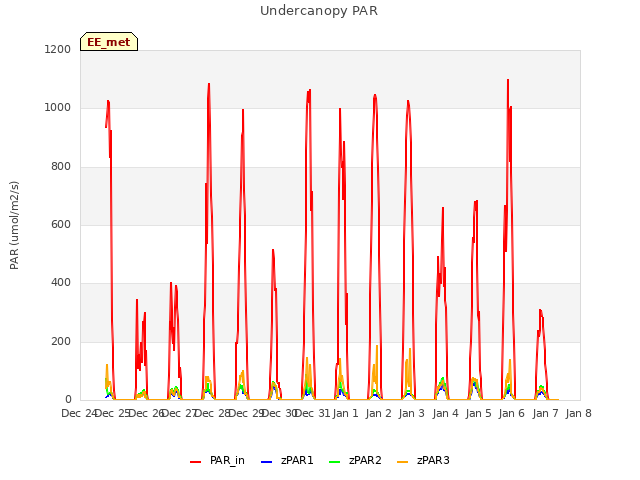The image size is (640, 480).
Task: Click the 0 y-axis tick label
Action: [68, 400]
